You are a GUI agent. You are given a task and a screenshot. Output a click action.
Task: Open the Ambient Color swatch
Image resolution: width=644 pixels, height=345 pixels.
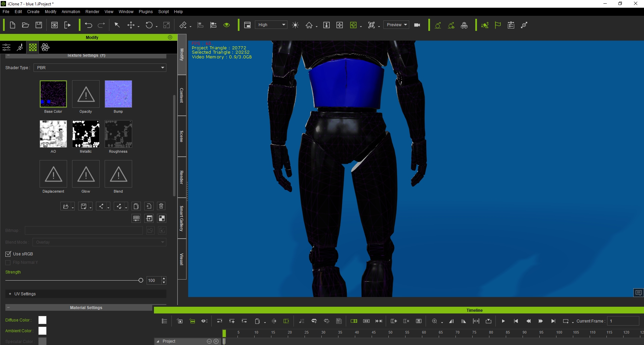(42, 331)
